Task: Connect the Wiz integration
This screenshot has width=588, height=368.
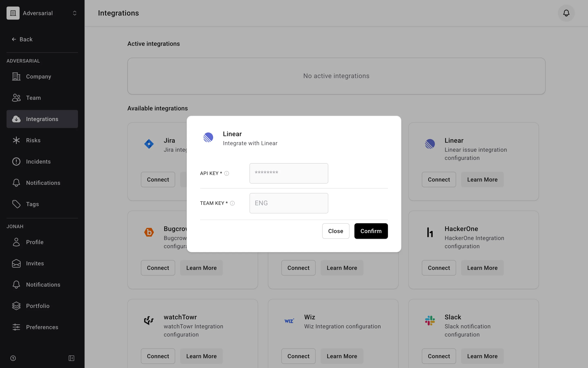Action: [x=298, y=356]
